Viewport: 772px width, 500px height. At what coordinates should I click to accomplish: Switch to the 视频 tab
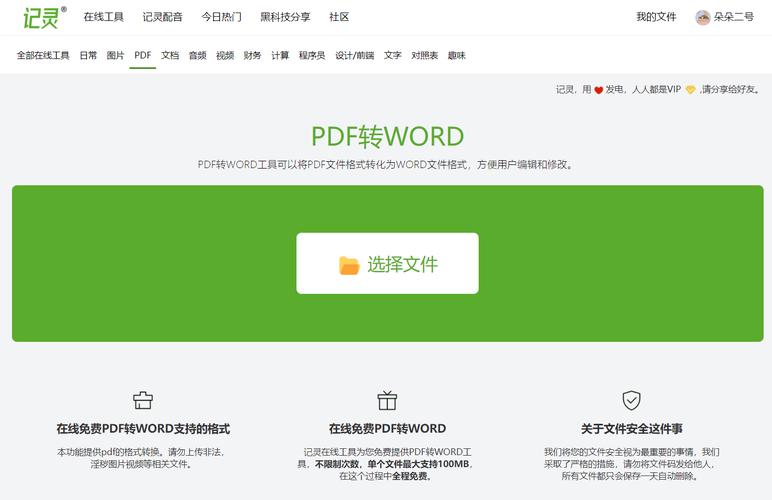pos(225,55)
